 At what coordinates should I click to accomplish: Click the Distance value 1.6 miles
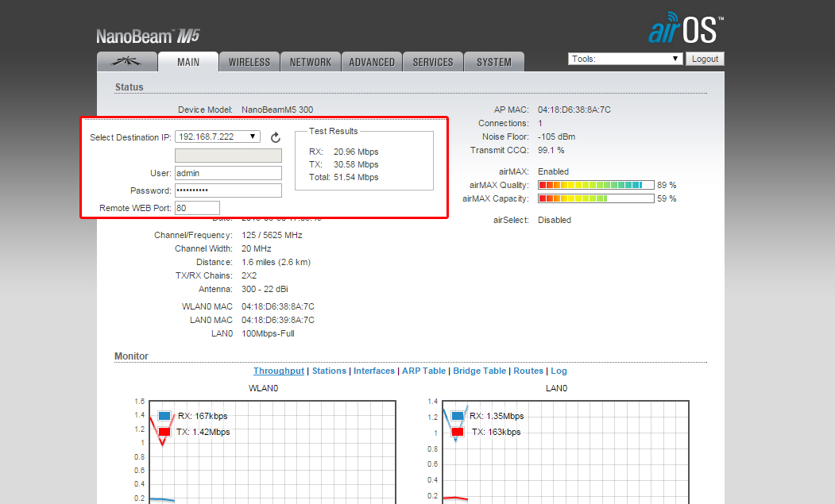(x=276, y=263)
